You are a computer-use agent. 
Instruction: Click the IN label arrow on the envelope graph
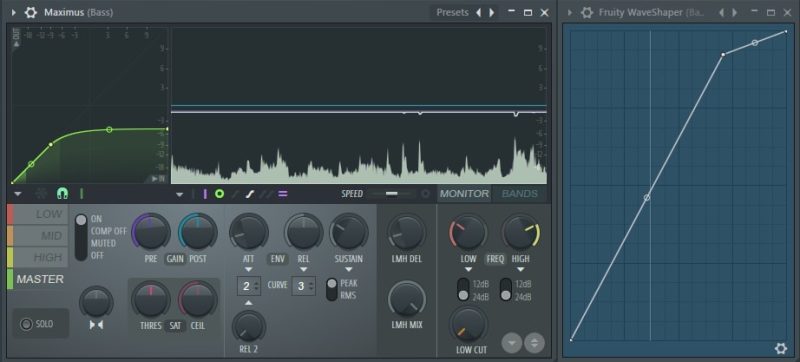point(158,178)
